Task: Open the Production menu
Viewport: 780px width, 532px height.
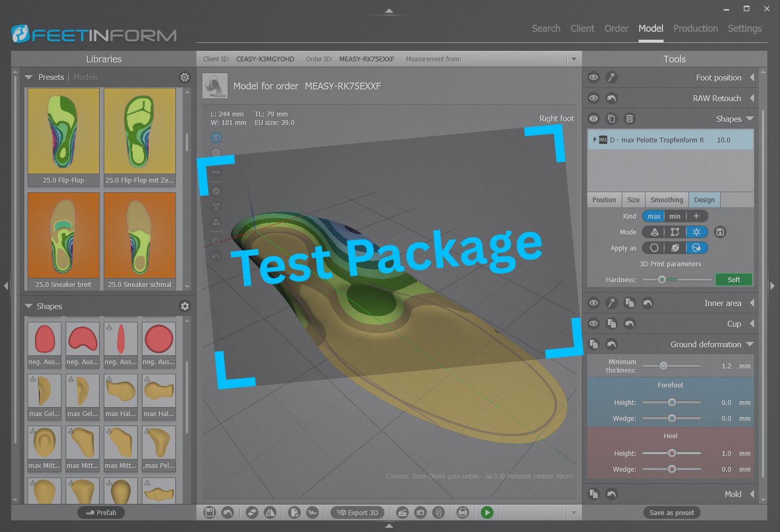Action: click(695, 29)
